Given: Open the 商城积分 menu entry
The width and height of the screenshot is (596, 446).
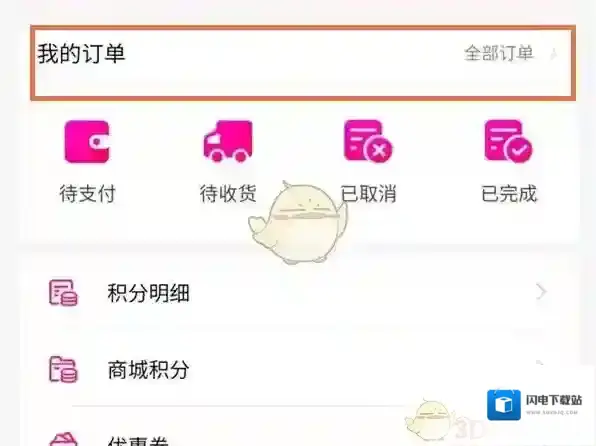Looking at the screenshot, I should (301, 369).
